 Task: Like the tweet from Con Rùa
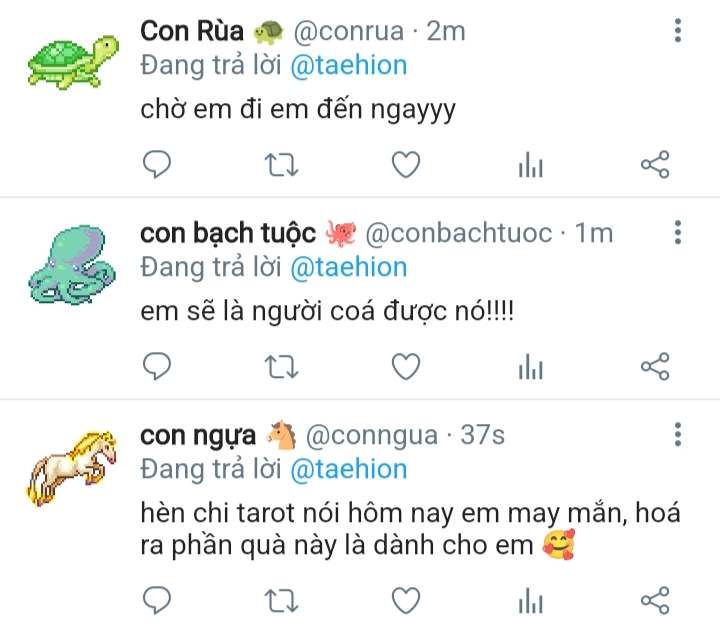(405, 165)
